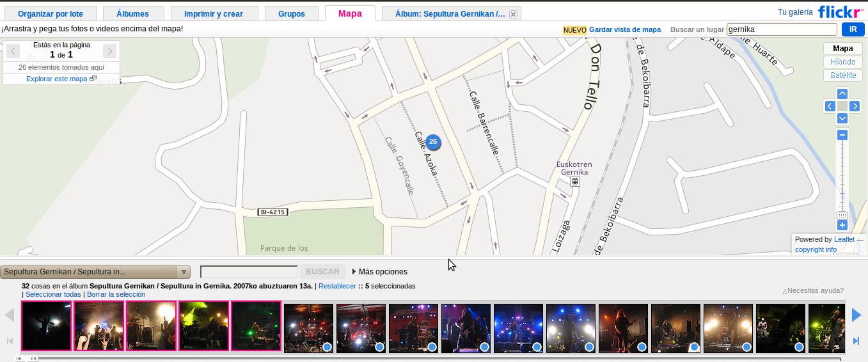Screen dimensions: 868x362
Task: Click the map zoom slider handle
Action: click(x=842, y=216)
